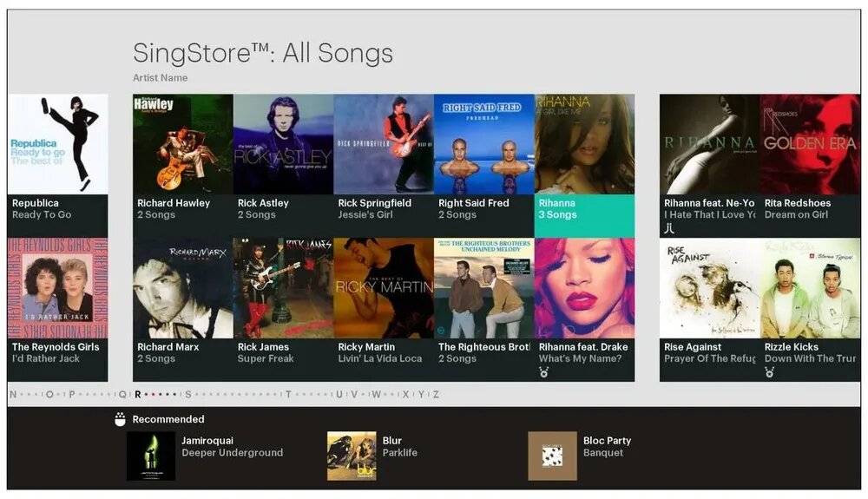The height and width of the screenshot is (499, 868).
Task: Click the song title What's My Name?
Action: 580,358
